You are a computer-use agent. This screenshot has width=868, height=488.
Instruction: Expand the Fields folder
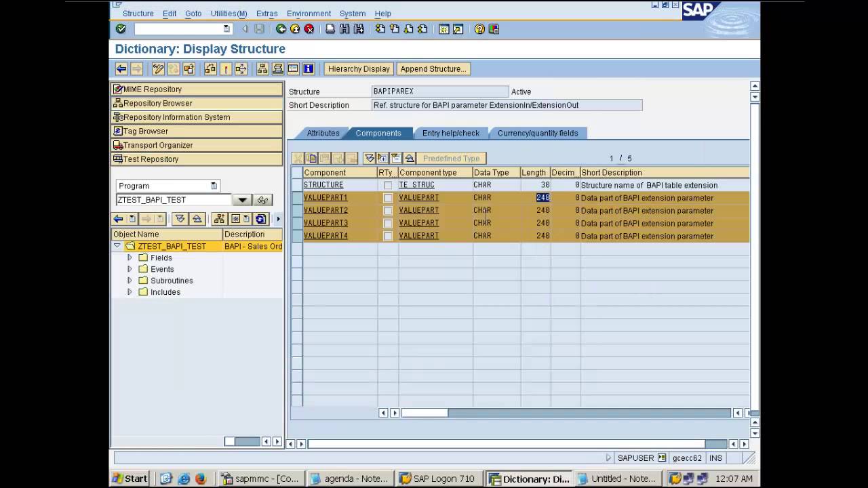(130, 258)
